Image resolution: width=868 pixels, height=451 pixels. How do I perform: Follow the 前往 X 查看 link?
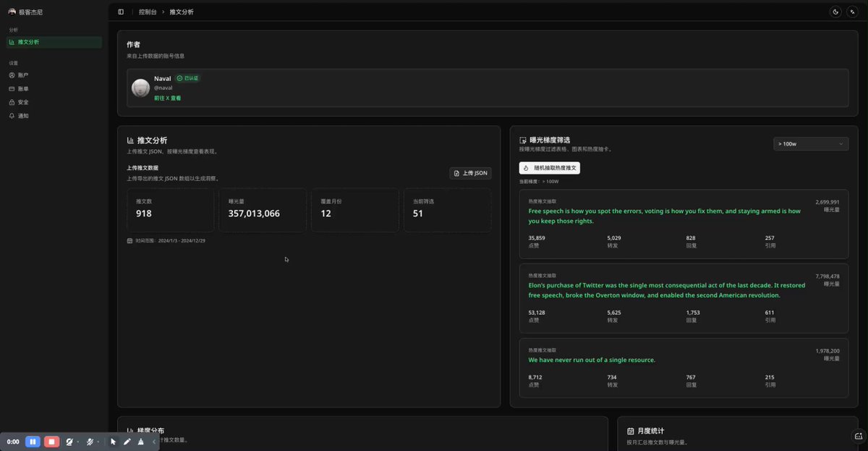[x=167, y=98]
